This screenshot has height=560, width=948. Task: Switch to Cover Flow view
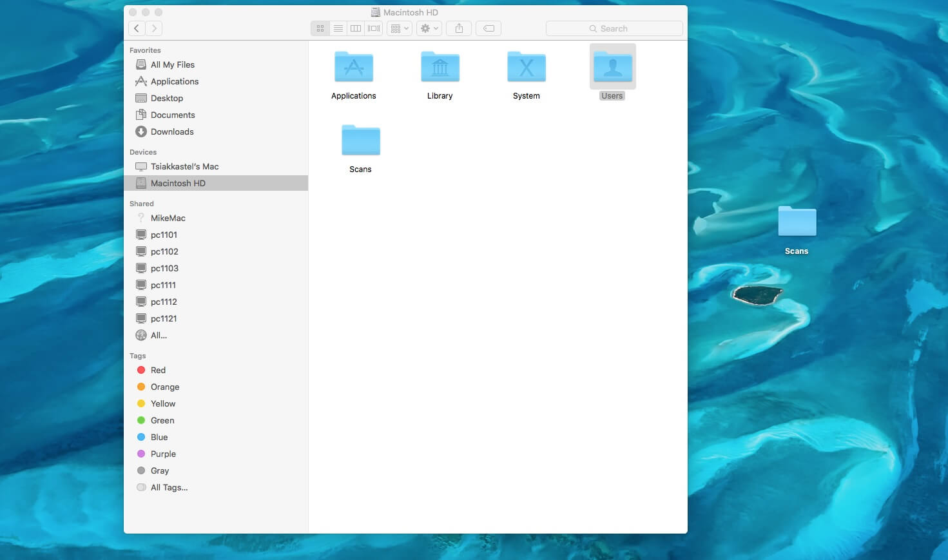(x=373, y=28)
